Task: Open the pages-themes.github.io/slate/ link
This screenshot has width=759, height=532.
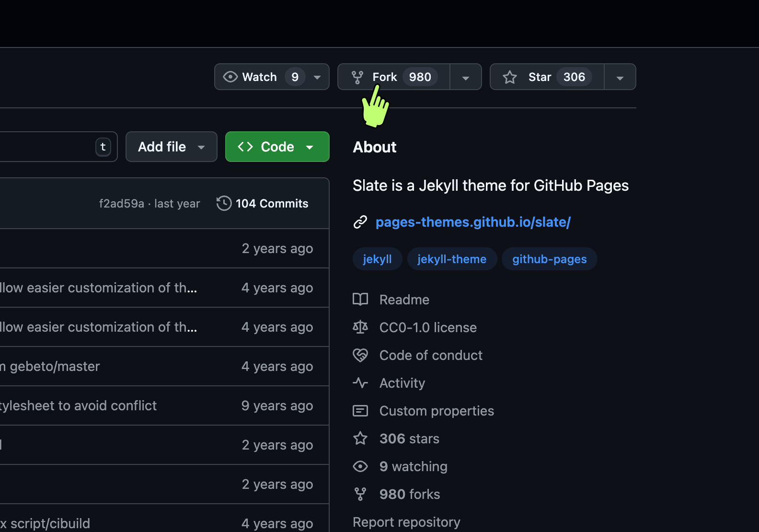Action: 473,222
